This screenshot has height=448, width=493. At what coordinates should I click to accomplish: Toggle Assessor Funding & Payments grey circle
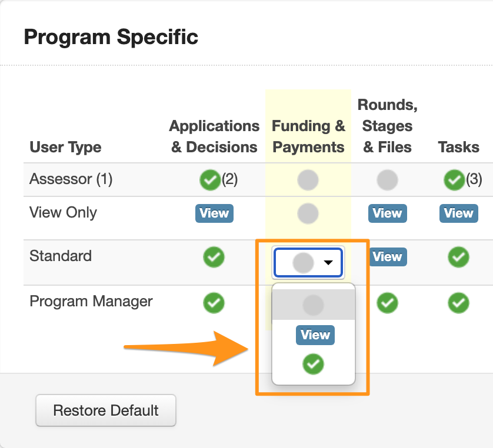(x=308, y=180)
